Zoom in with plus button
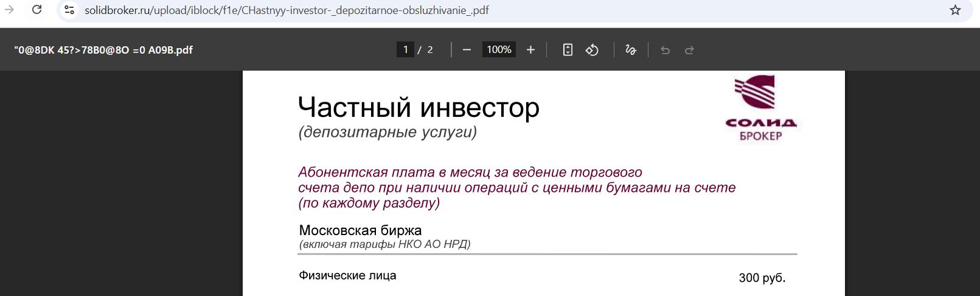This screenshot has height=296, width=980. click(530, 50)
